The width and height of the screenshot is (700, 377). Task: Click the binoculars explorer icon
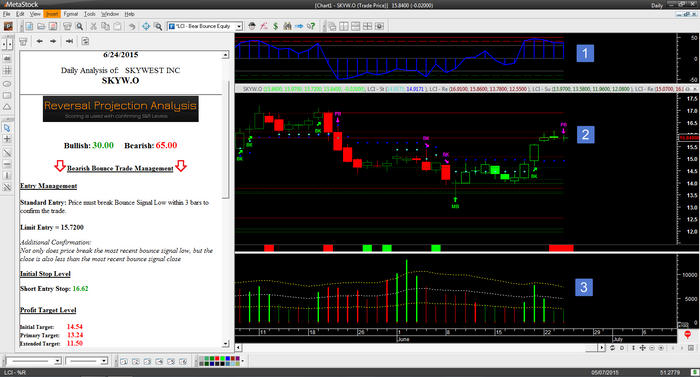click(287, 26)
